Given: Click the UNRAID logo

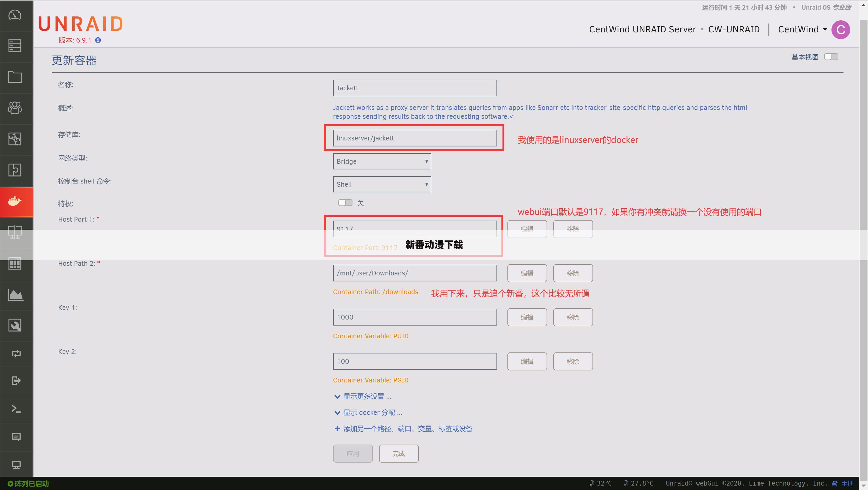Looking at the screenshot, I should [81, 24].
